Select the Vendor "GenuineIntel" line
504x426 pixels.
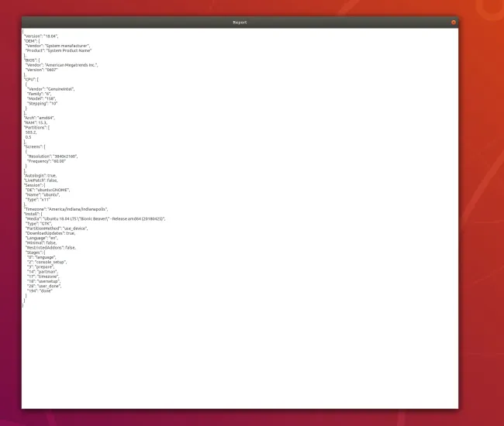click(x=50, y=89)
